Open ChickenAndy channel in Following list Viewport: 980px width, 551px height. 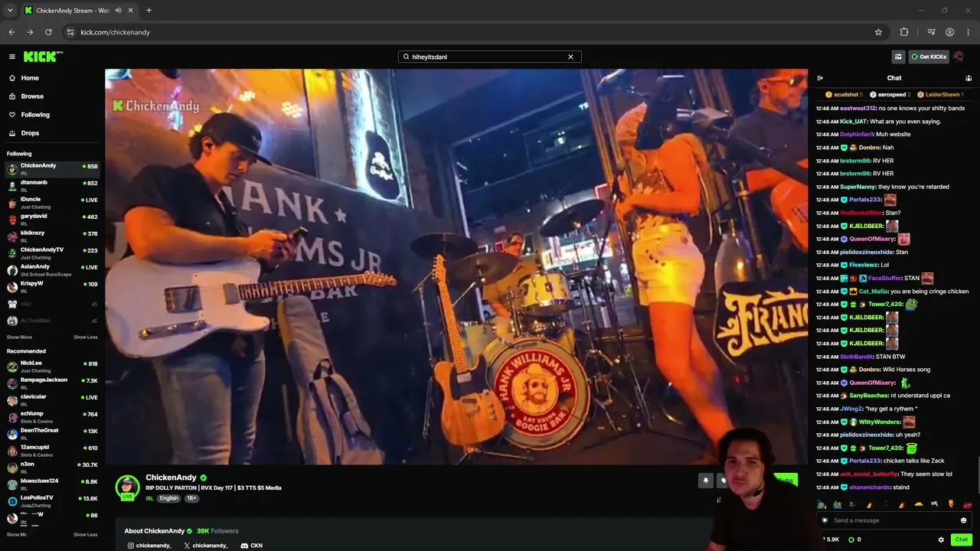click(x=52, y=168)
